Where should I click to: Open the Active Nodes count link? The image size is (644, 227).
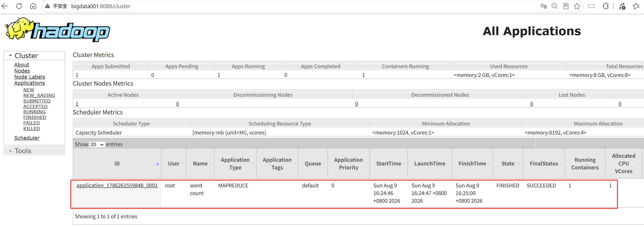tap(77, 104)
